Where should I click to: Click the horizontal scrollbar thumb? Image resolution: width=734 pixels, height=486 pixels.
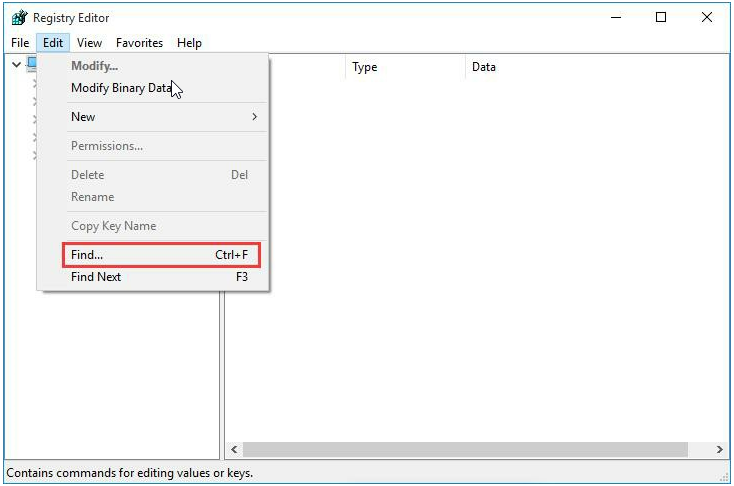coord(465,449)
